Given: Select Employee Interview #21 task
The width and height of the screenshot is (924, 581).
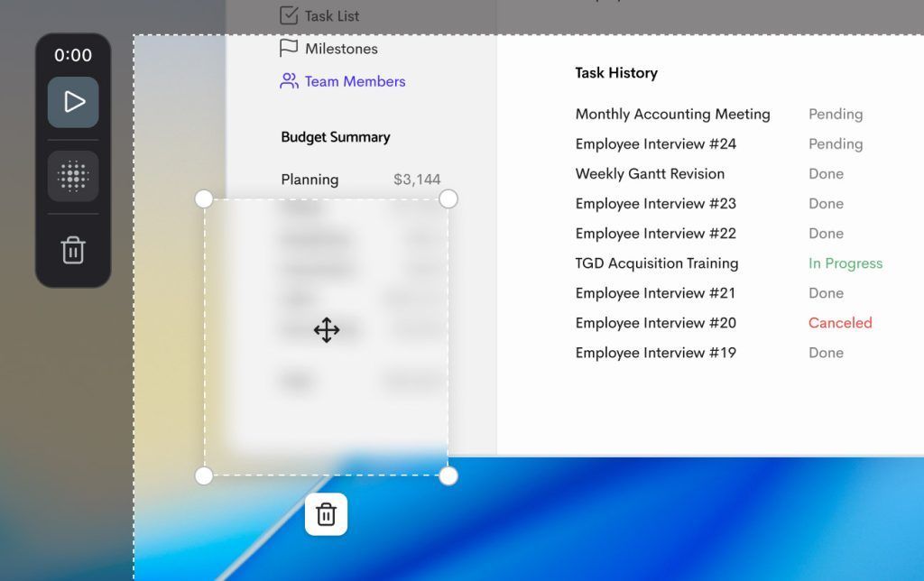Looking at the screenshot, I should [x=655, y=293].
